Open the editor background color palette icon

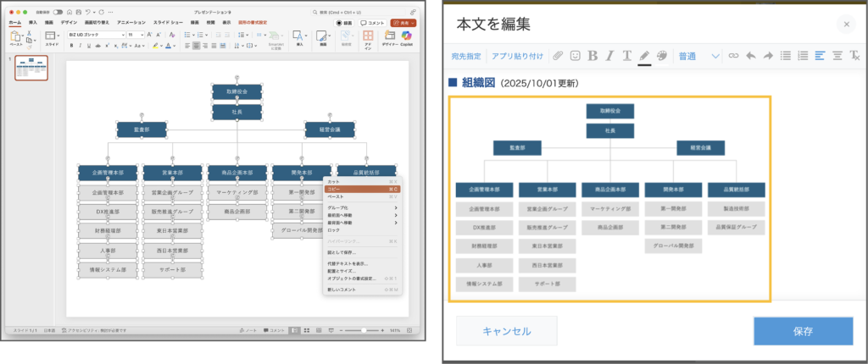pos(662,56)
